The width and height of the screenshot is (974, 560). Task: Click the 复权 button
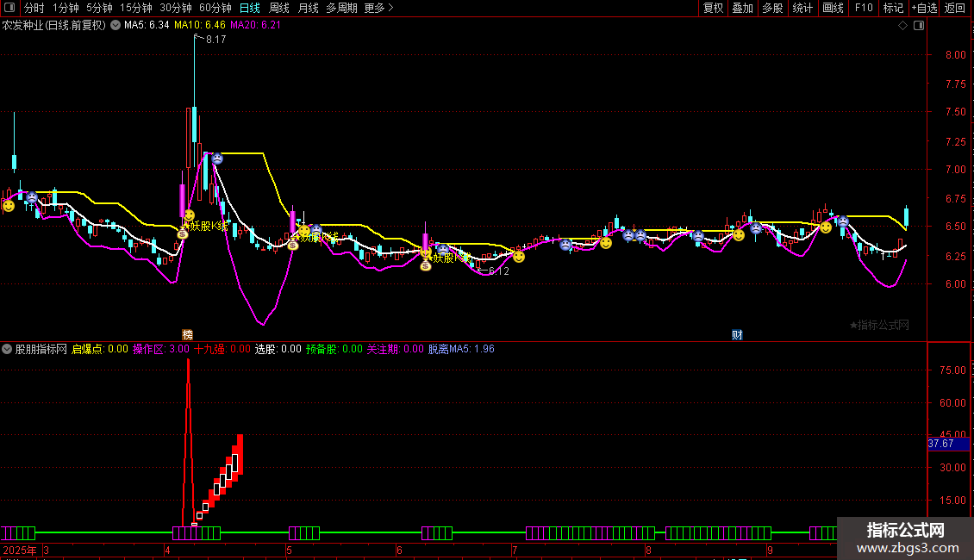[x=714, y=8]
